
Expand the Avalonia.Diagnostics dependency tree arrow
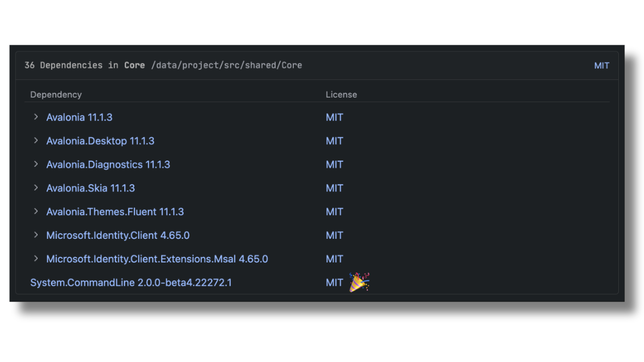[36, 164]
